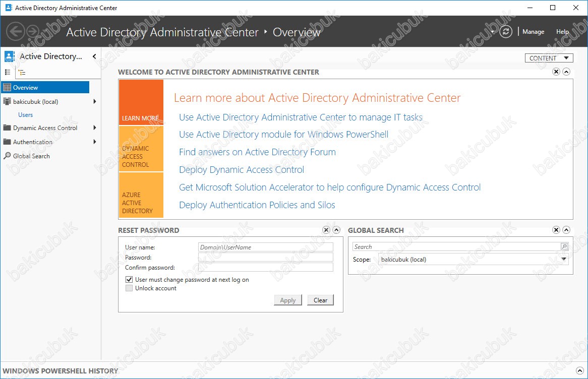Screen dimensions: 588x379
Task: Select the LEARN MORE orange tile
Action: click(141, 102)
